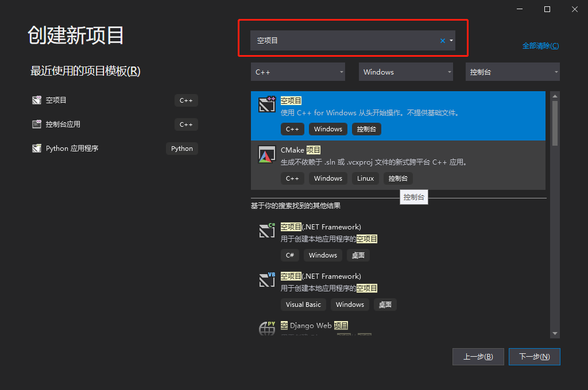The width and height of the screenshot is (588, 390).
Task: Click the console app icon in recent templates
Action: click(37, 124)
